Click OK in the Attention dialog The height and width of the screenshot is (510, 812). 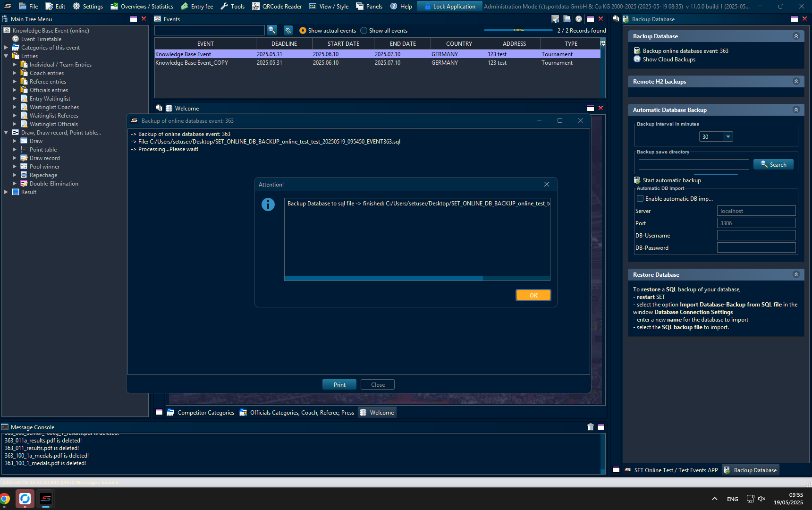click(533, 295)
